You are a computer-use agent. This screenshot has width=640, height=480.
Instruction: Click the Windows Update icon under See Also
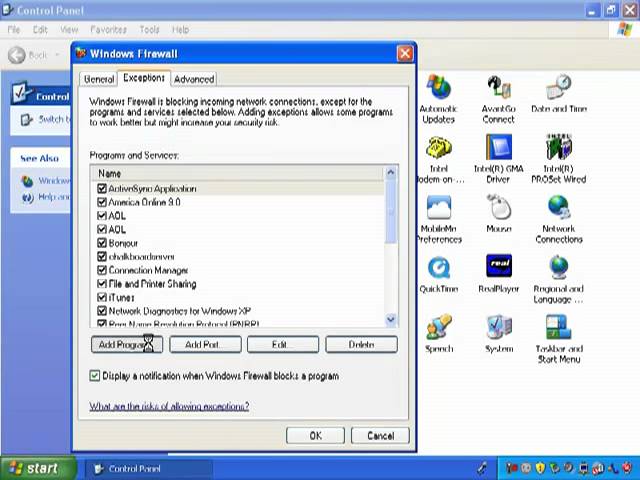(27, 181)
